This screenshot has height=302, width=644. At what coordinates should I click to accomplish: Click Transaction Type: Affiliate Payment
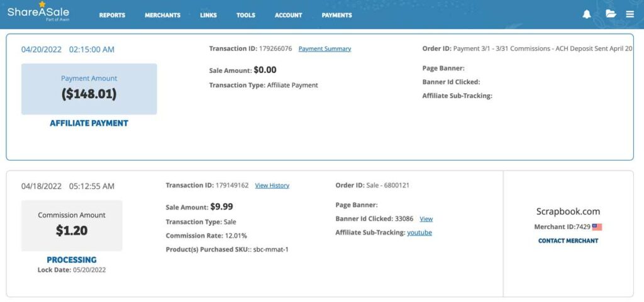coord(264,86)
